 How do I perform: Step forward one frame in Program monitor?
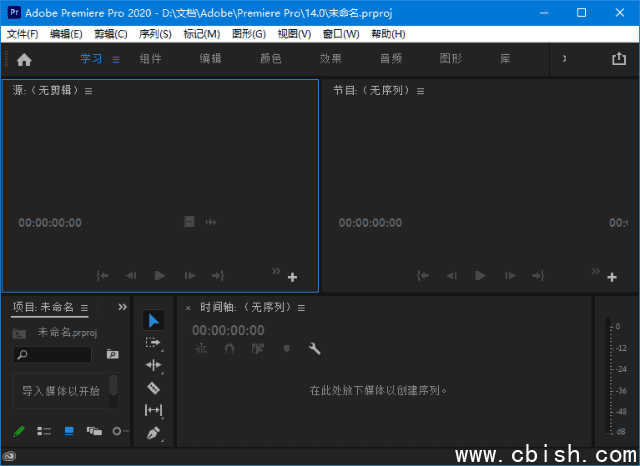coord(510,276)
